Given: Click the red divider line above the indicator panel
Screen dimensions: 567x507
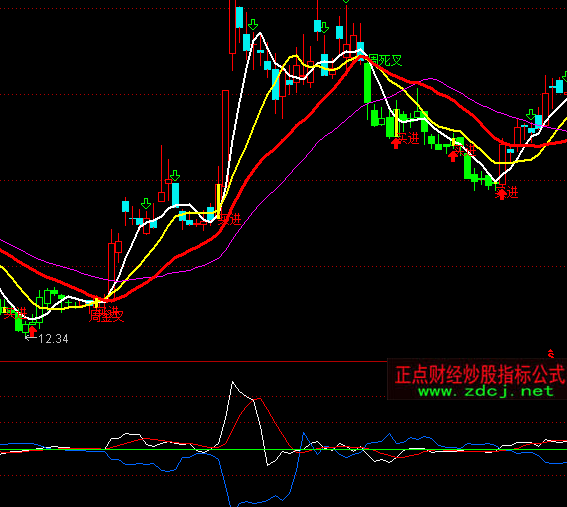Looking at the screenshot, I should 193,361.
